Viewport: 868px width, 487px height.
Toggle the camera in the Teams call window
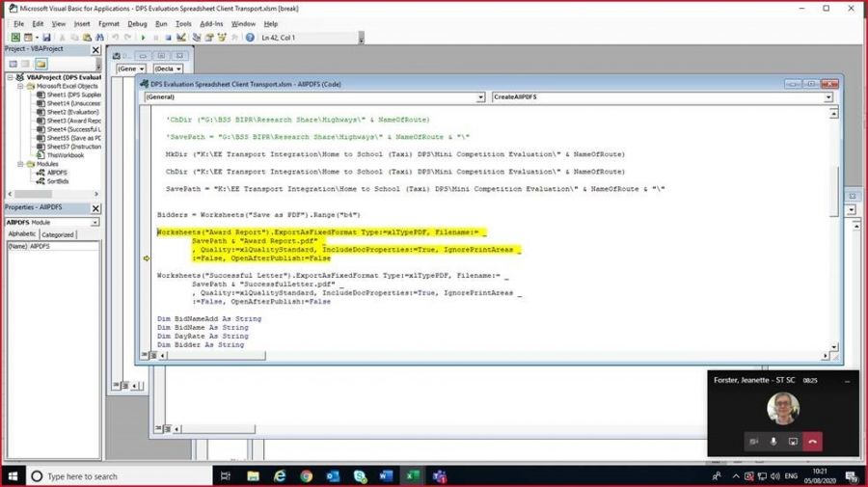753,442
